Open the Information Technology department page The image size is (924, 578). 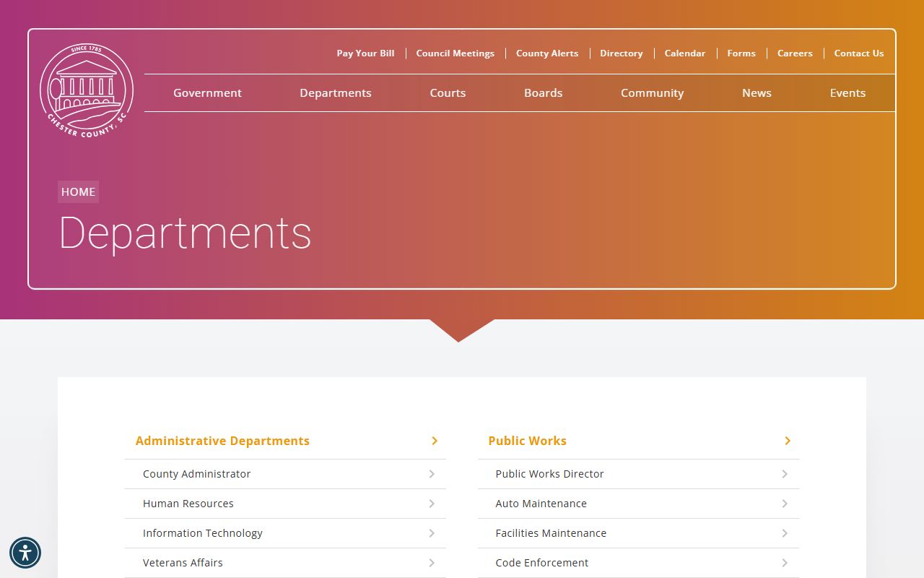pyautogui.click(x=203, y=533)
